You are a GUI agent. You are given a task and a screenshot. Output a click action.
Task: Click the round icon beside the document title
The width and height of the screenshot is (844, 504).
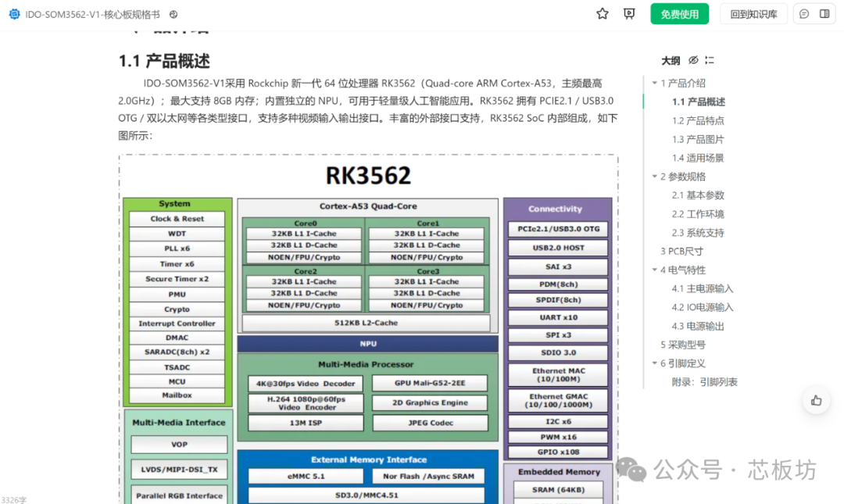point(173,14)
